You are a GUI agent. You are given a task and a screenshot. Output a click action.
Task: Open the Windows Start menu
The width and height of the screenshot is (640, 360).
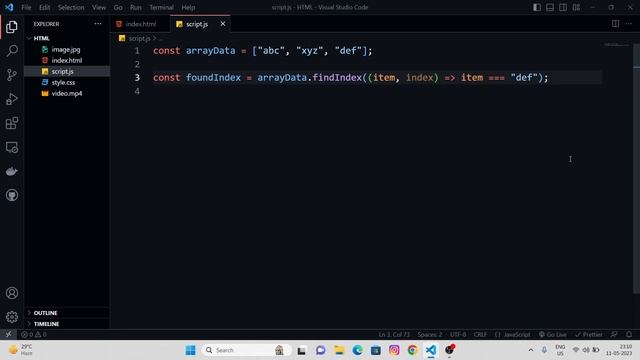[190, 350]
